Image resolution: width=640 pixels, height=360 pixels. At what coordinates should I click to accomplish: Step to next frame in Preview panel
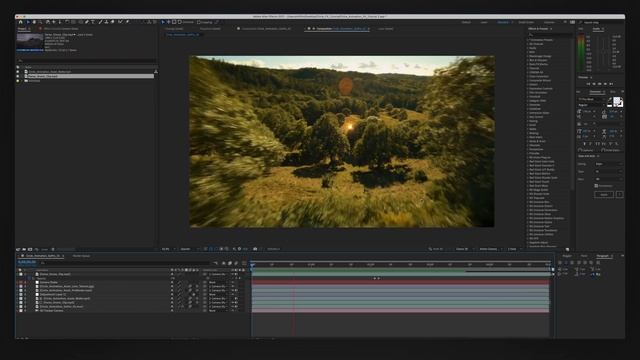tap(606, 84)
